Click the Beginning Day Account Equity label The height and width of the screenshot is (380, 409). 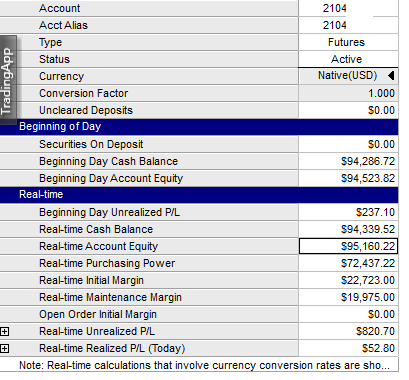coord(111,178)
